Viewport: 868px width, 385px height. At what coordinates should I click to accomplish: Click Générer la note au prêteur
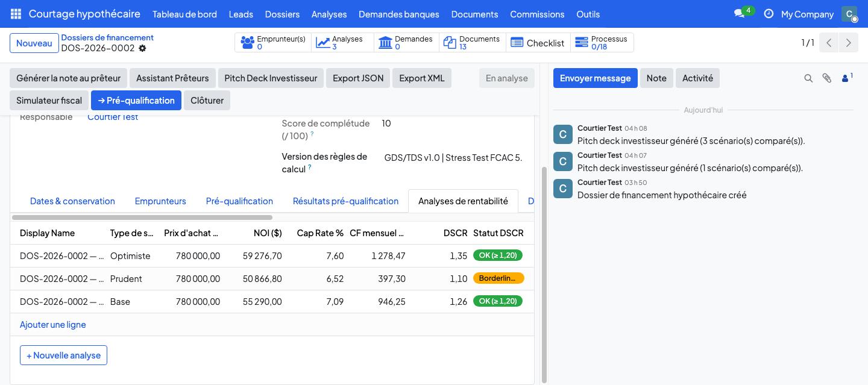coord(68,78)
